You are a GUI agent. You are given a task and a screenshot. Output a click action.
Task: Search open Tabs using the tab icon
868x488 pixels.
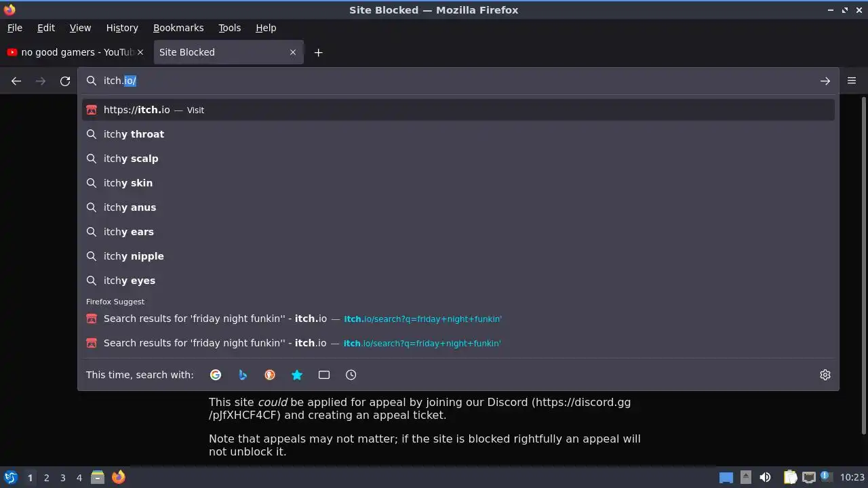[x=324, y=375]
